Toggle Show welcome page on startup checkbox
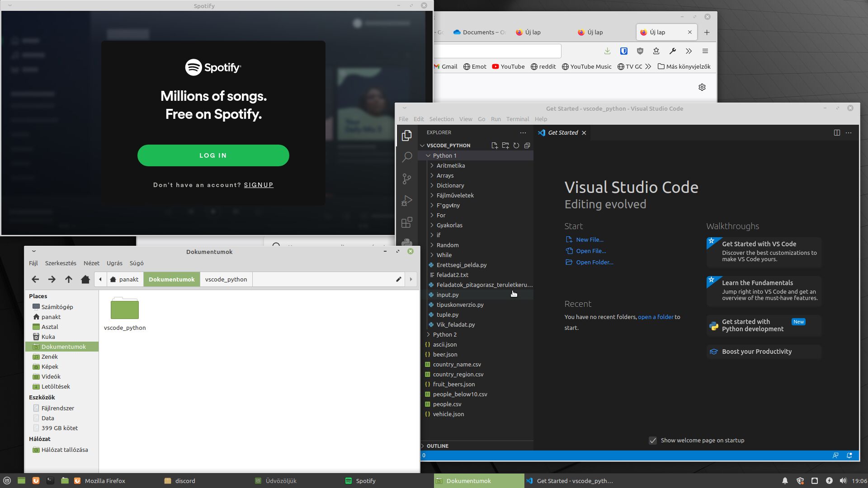This screenshot has width=868, height=488. 653,441
